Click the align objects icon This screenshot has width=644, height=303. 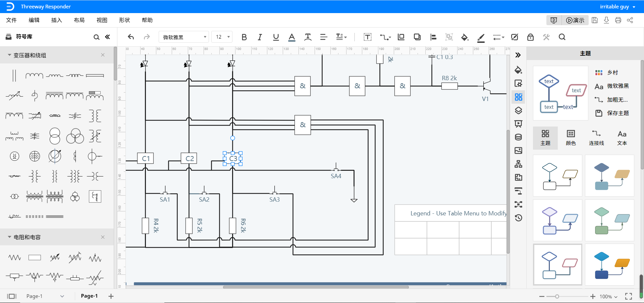coord(433,37)
